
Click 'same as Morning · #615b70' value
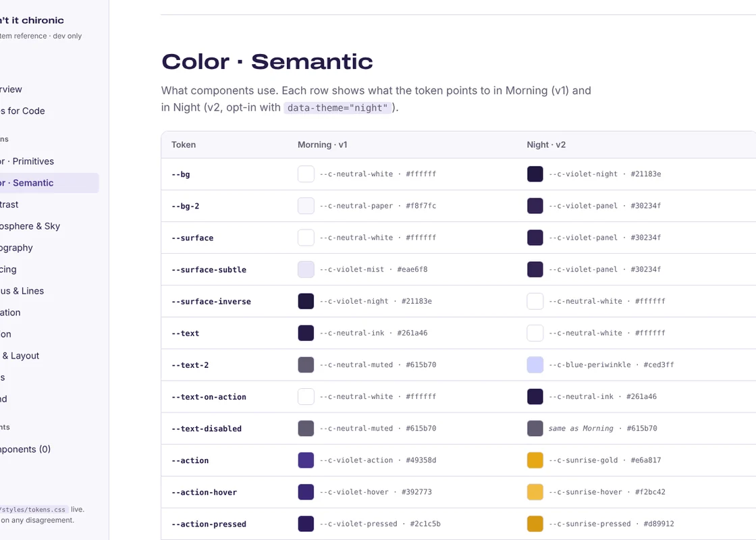(603, 429)
